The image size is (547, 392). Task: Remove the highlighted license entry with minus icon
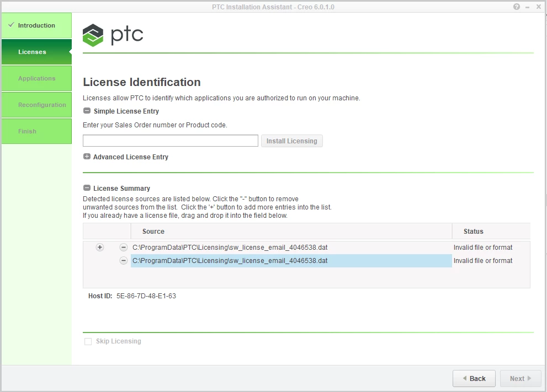coord(123,260)
